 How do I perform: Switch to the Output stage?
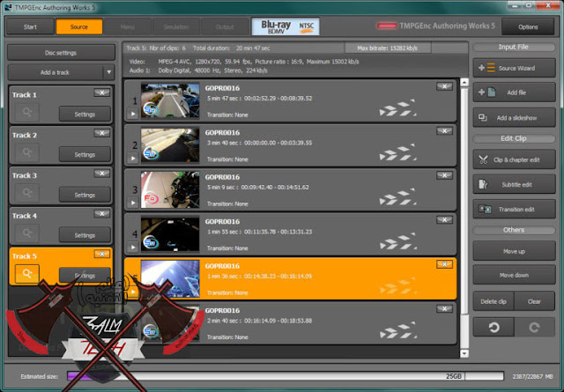click(x=225, y=26)
